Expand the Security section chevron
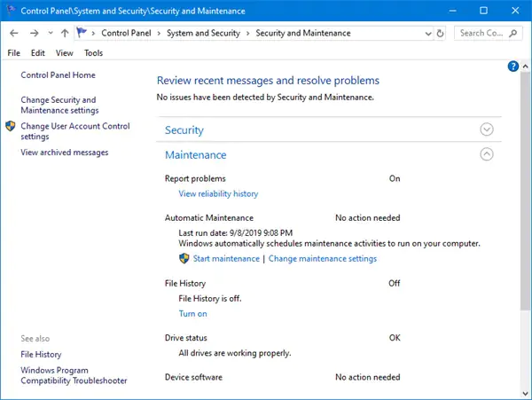Image resolution: width=532 pixels, height=400 pixels. click(487, 129)
